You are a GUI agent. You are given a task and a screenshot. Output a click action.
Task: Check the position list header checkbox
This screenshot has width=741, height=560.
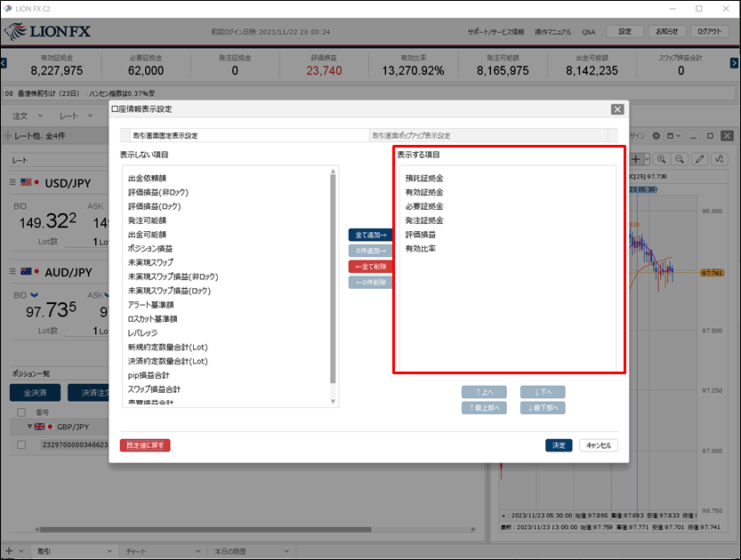(21, 412)
